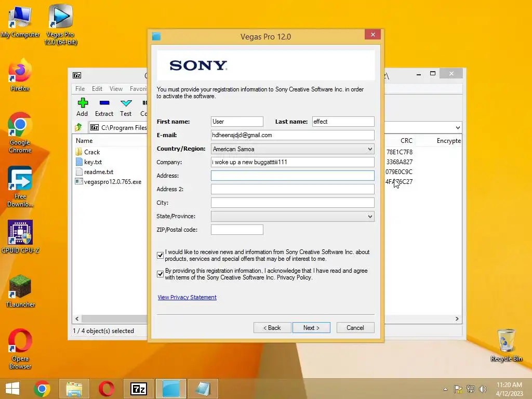This screenshot has height=399, width=532.
Task: Click the First name field
Action: pos(237,122)
